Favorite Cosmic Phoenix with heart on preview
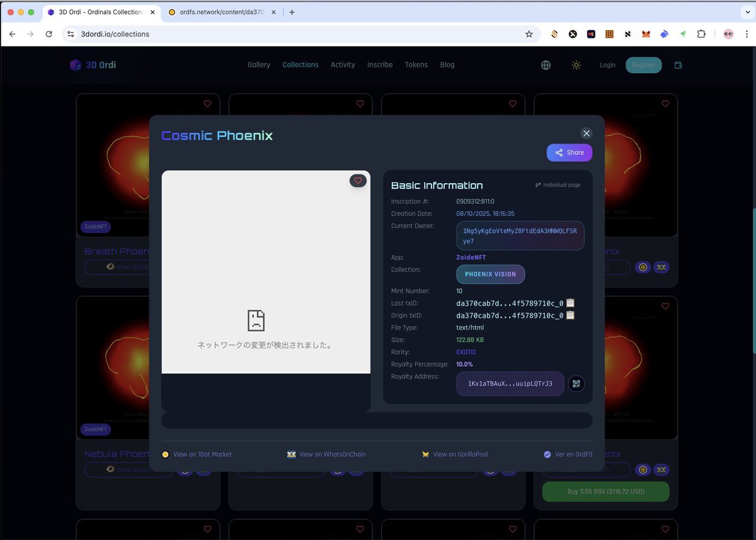 click(x=358, y=181)
